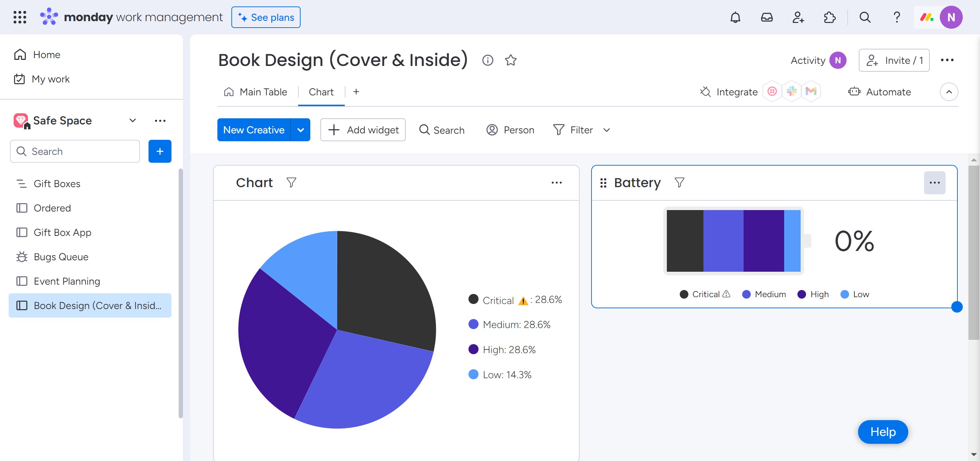
Task: Star the board as favorite
Action: click(x=510, y=60)
